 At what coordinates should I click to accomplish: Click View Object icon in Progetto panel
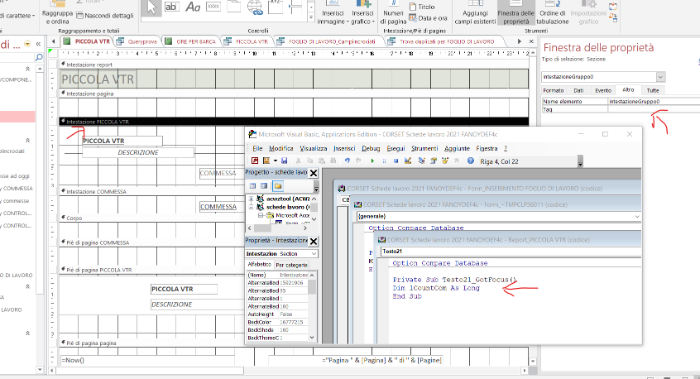(264, 186)
